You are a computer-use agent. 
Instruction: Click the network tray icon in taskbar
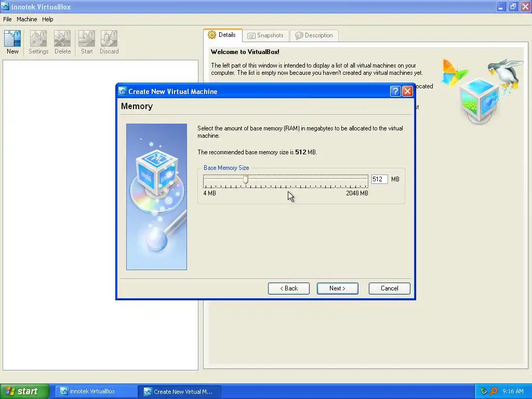click(x=484, y=391)
